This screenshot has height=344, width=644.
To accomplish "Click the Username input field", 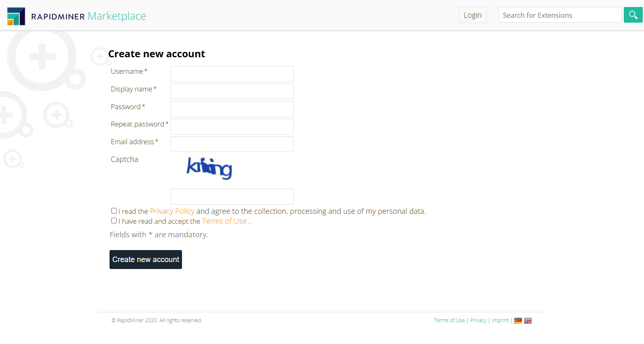I will (x=231, y=74).
